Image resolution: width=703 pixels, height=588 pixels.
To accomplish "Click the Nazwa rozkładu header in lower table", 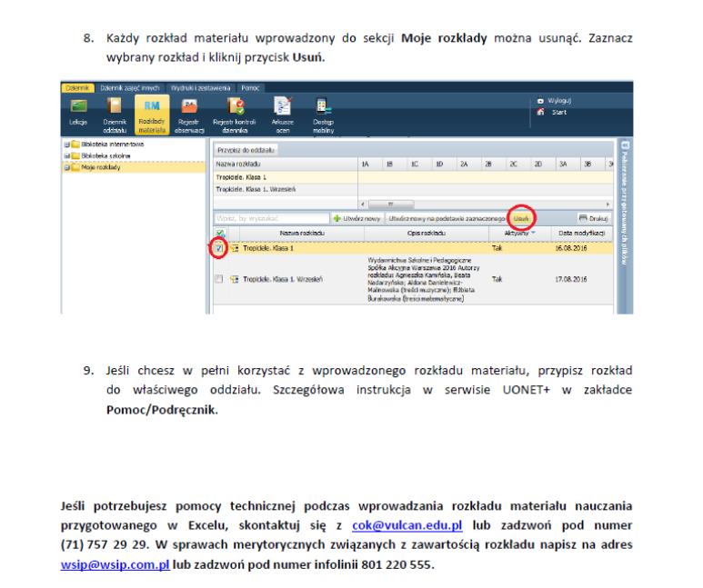I will (x=302, y=233).
